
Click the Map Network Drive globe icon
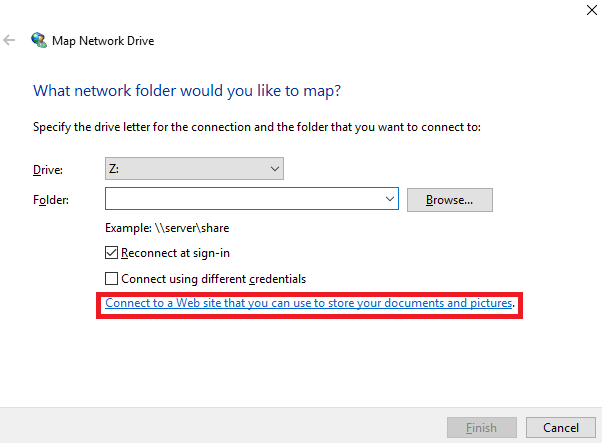(x=39, y=40)
